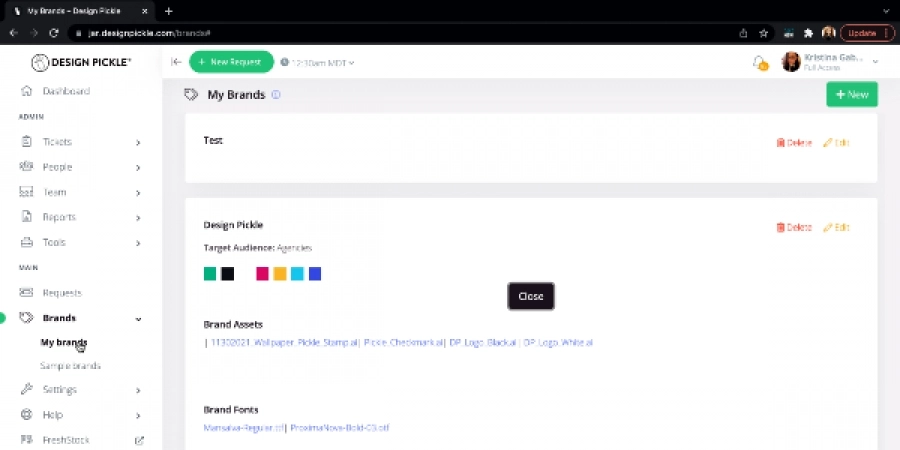This screenshot has height=450, width=900.
Task: Expand the Help menu chevron
Action: 138,416
